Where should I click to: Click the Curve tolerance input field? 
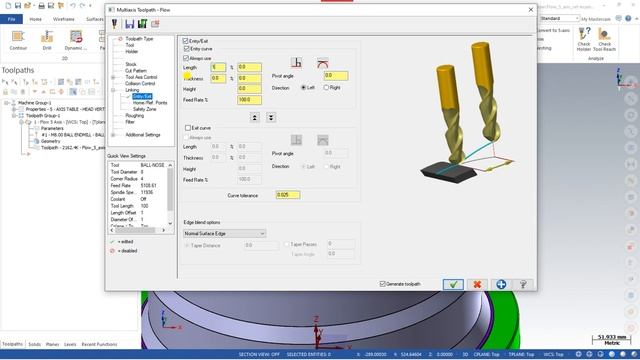click(x=288, y=195)
